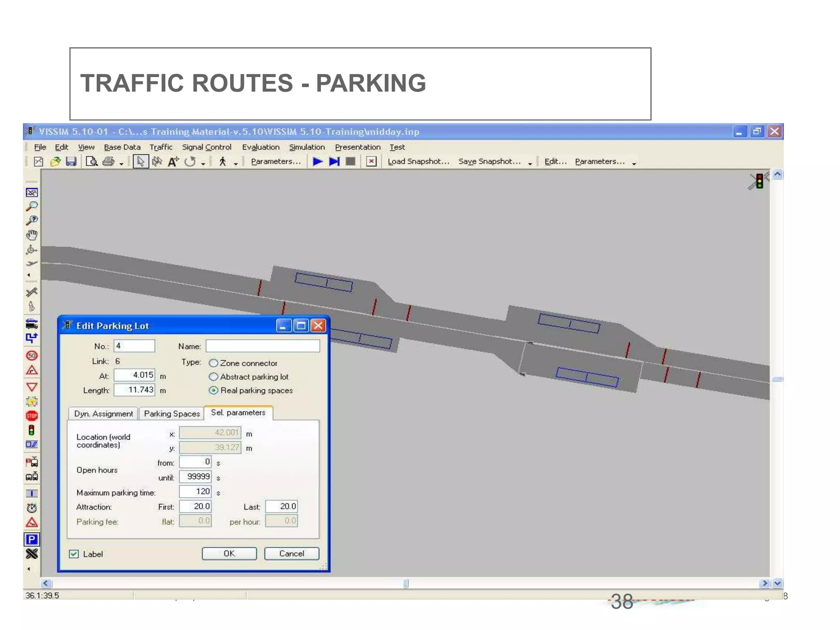Select the pan hand tool
840x630 pixels.
(x=32, y=235)
